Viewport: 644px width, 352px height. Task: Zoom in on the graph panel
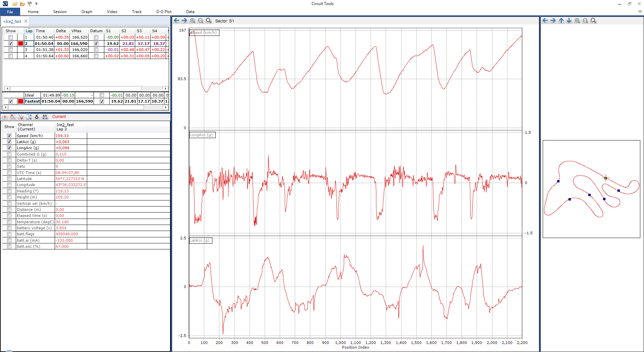193,21
